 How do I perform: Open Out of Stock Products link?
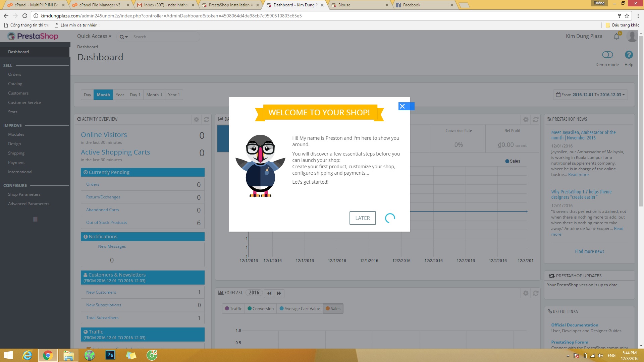point(106,223)
